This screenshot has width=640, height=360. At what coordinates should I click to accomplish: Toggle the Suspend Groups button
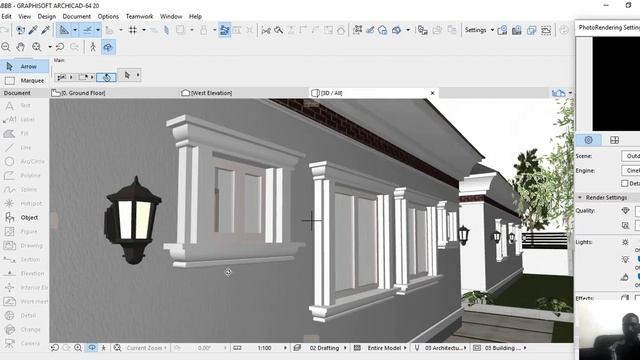click(x=224, y=30)
